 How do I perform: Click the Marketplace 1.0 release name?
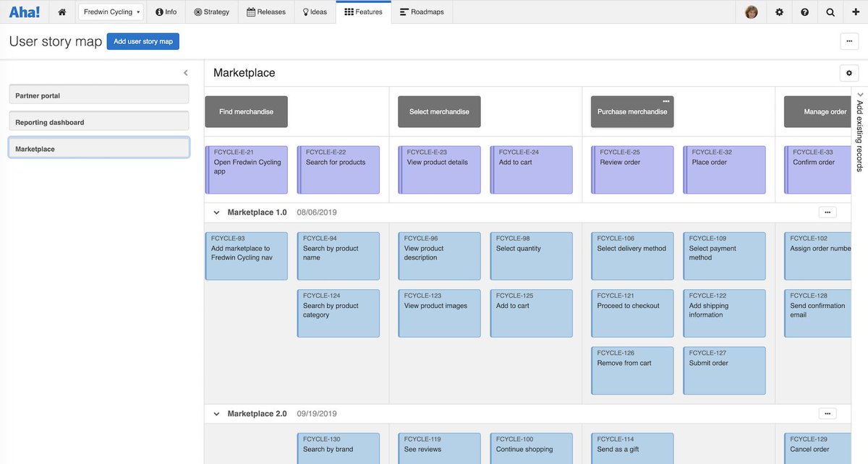click(257, 212)
